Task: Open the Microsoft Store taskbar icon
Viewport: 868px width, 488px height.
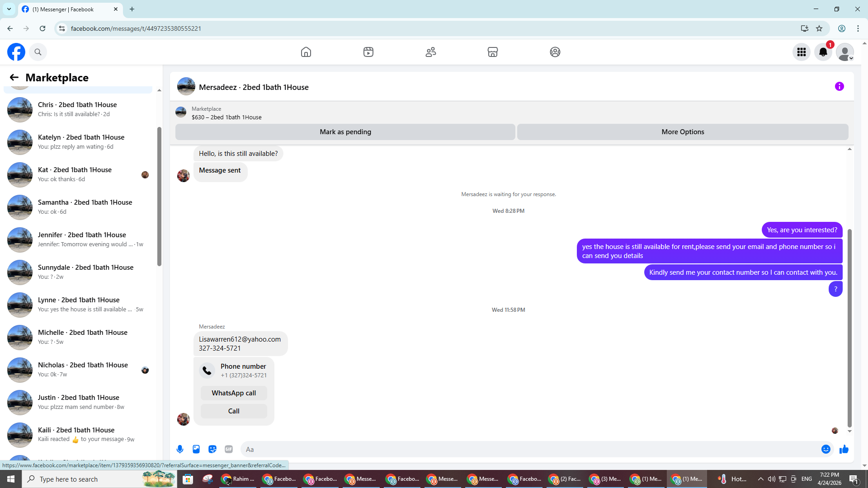Action: tap(188, 479)
